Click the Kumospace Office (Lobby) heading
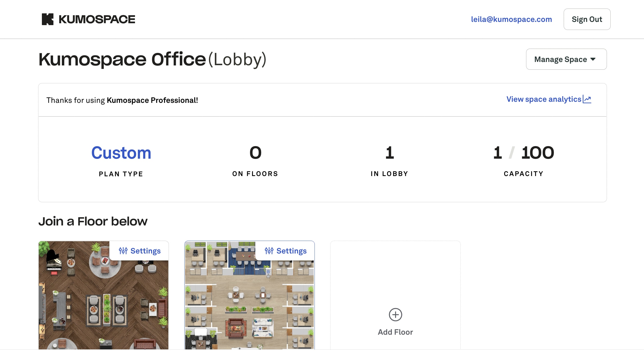Viewport: 644px width, 351px height. click(x=152, y=59)
